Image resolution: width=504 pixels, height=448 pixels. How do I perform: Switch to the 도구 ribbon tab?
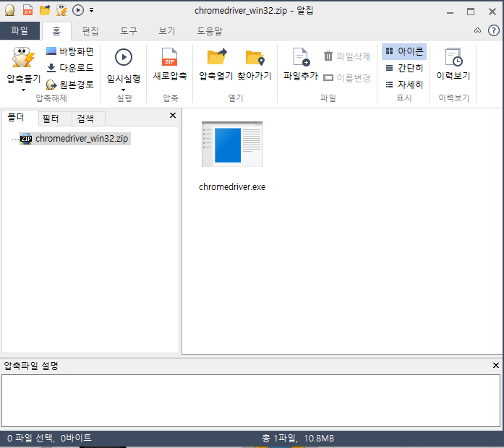(x=129, y=31)
